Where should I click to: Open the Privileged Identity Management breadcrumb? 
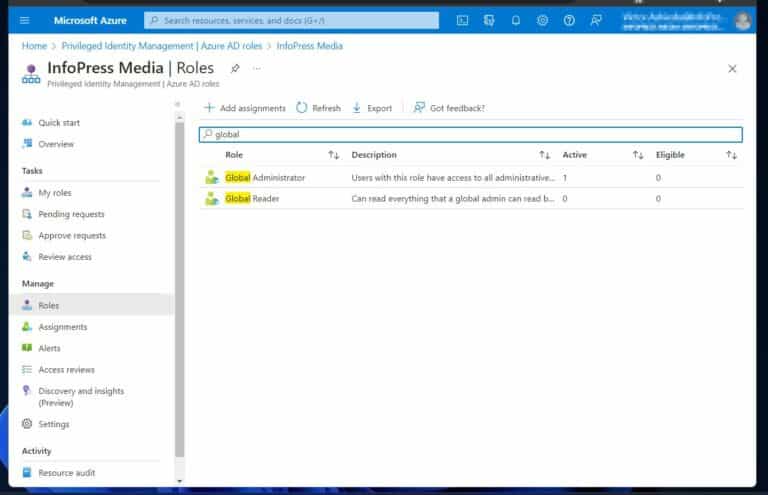(x=162, y=46)
